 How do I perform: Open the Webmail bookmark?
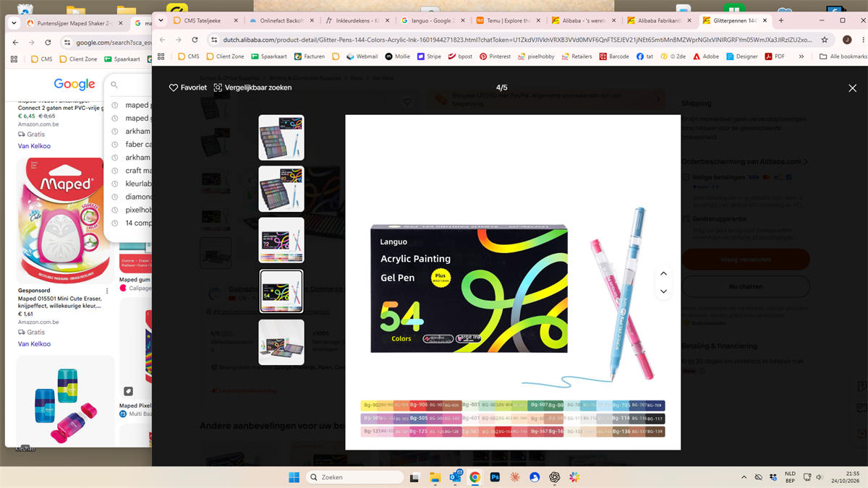[x=362, y=56]
